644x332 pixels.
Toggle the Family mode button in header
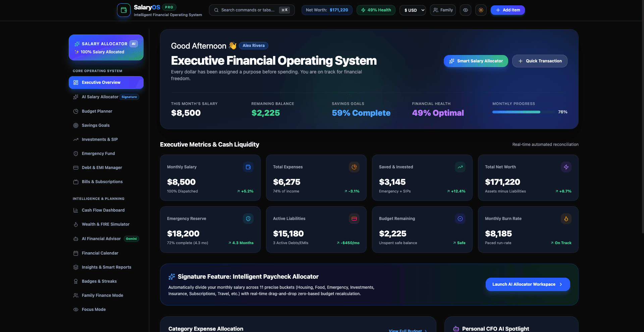pyautogui.click(x=443, y=10)
